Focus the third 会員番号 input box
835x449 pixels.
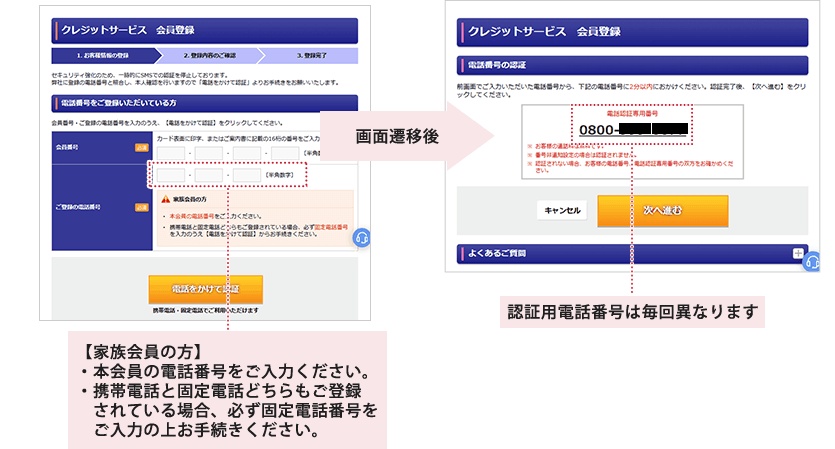(247, 153)
